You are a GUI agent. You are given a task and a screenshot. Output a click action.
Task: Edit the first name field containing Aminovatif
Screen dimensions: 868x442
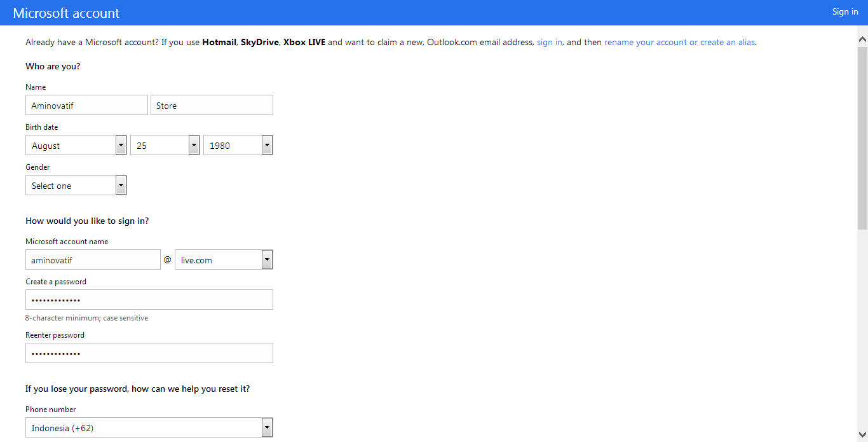pyautogui.click(x=86, y=105)
